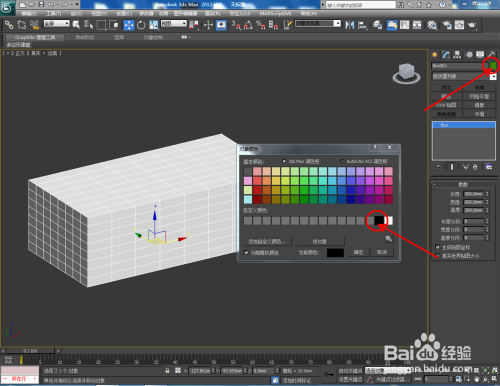Open the Display command panel tab

pos(480,55)
